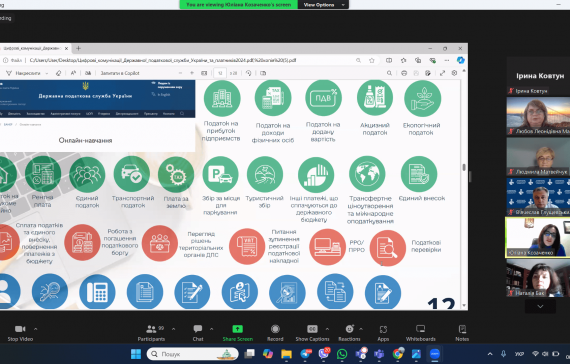
Task: Expand the View Options dropdown
Action: point(323,5)
